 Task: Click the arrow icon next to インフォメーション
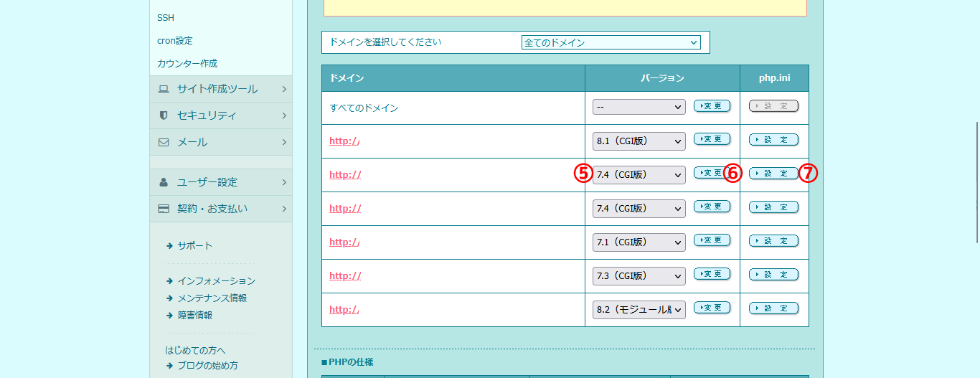169,281
